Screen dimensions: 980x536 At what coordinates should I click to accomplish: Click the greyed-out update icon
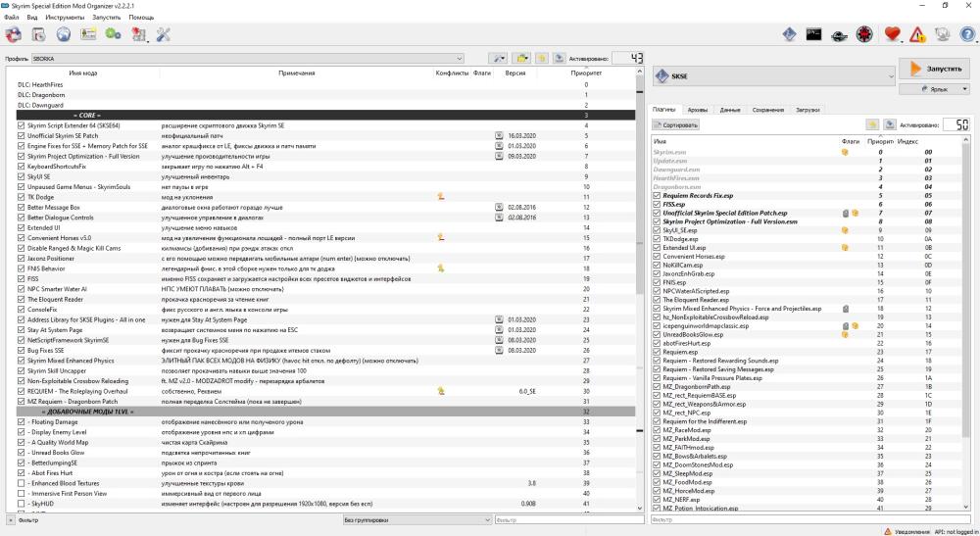tap(943, 34)
